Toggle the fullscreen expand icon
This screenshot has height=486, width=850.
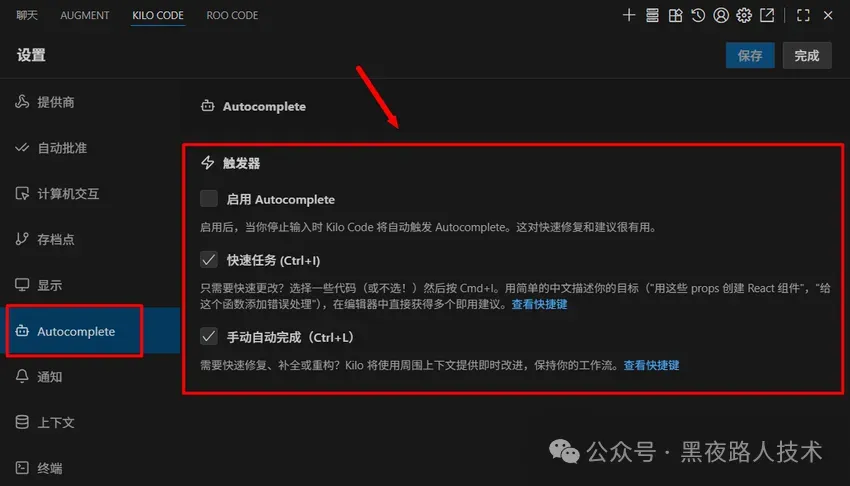click(803, 15)
